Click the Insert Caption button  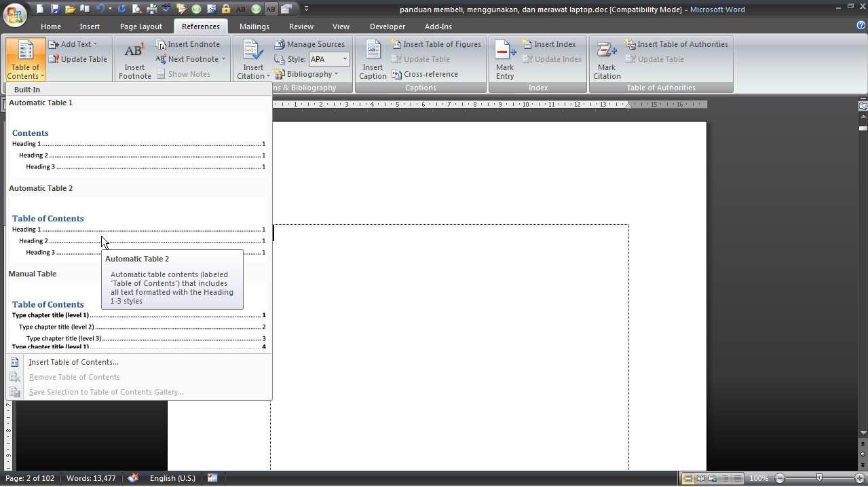point(373,60)
